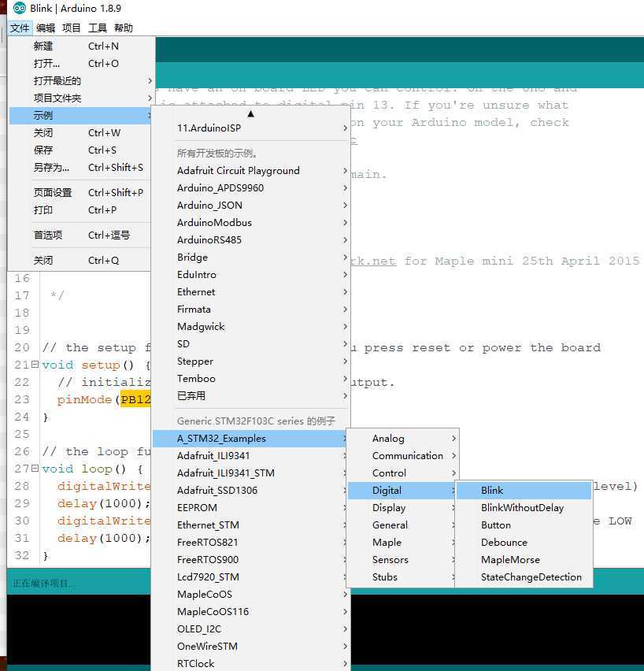
Task: Choose 关闭 with shortcut Ctrl+W
Action: tap(81, 132)
